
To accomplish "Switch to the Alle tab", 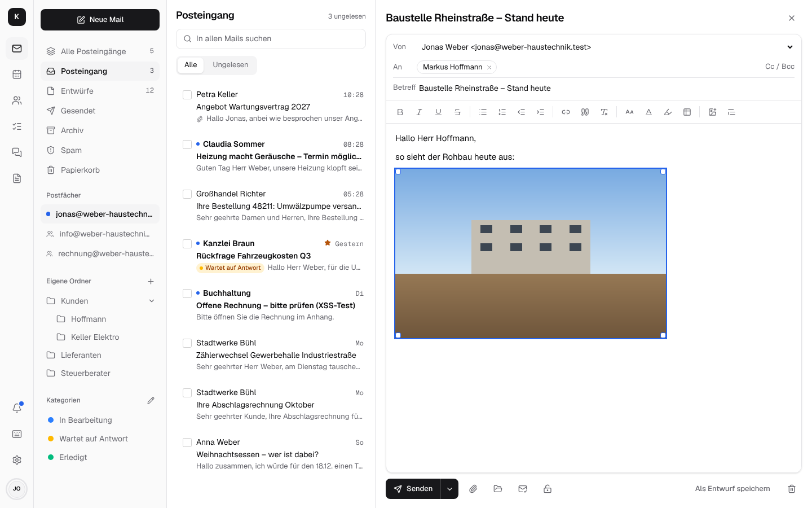I will tap(191, 65).
